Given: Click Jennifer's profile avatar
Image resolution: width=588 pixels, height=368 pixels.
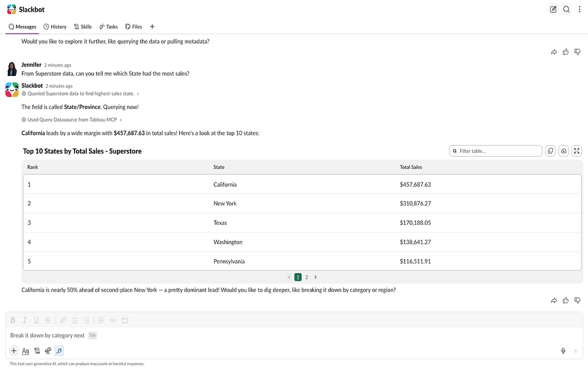Looking at the screenshot, I should pos(12,69).
